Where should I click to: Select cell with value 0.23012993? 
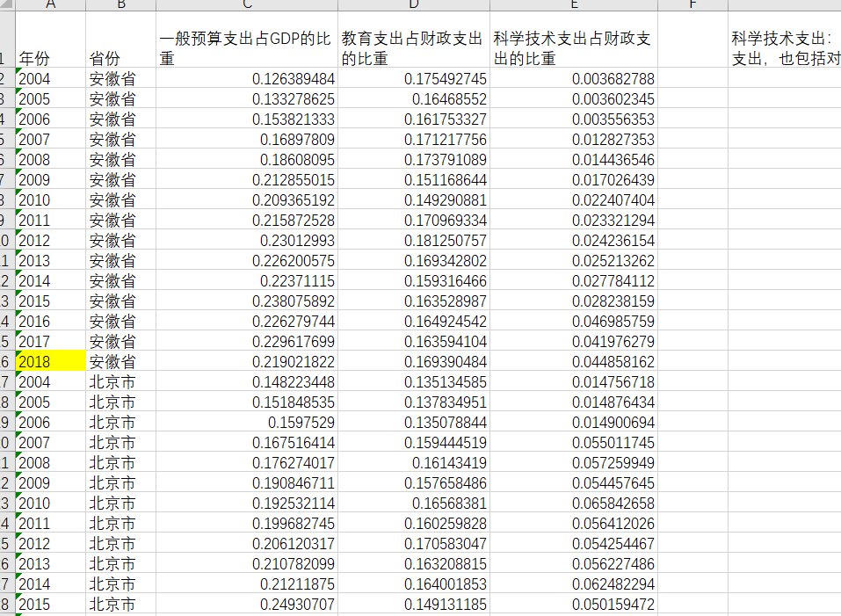click(247, 240)
